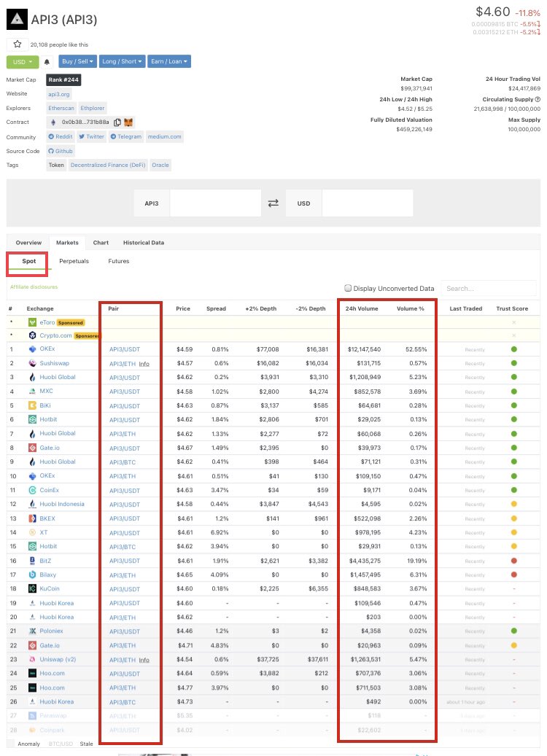The width and height of the screenshot is (547, 756).
Task: Click the Token tag
Action: coord(56,165)
